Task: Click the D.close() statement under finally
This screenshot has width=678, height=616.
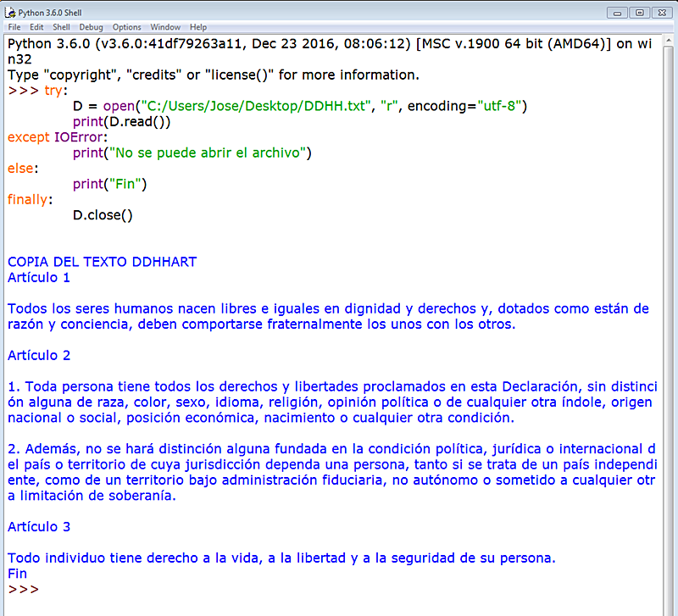Action: point(102,214)
